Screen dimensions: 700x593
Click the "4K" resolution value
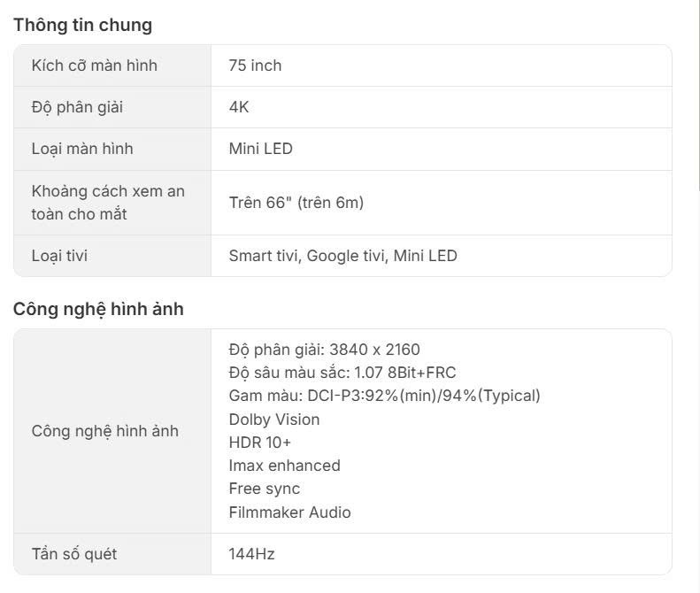tap(239, 107)
